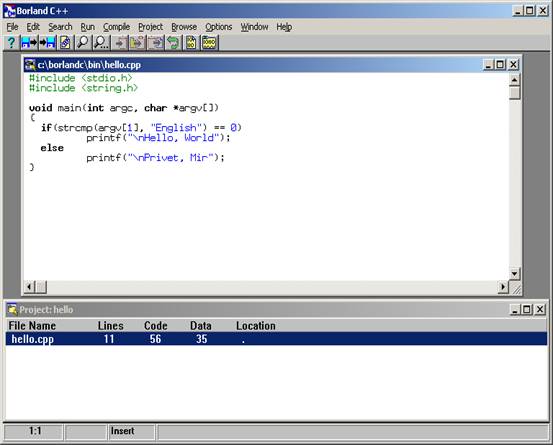Click the editor horizontal scrollbar right arrow
Viewport: 553px width, 445px height.
click(x=503, y=287)
